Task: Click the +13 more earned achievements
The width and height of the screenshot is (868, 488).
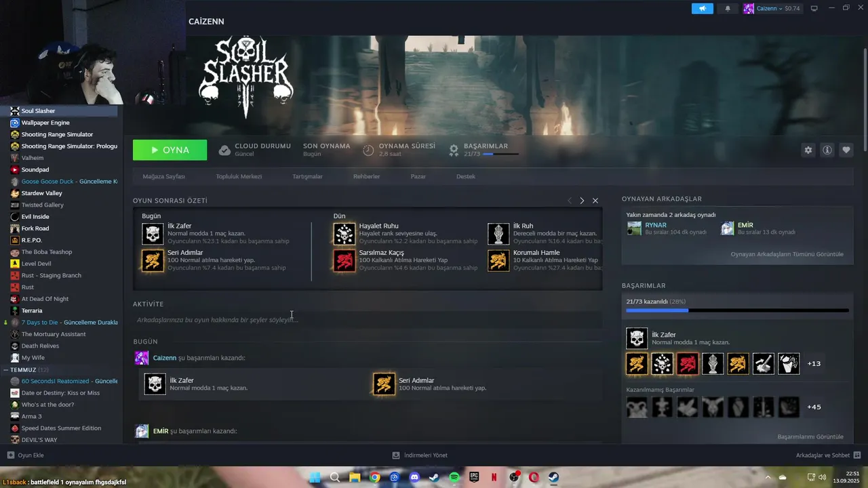Action: tap(814, 364)
